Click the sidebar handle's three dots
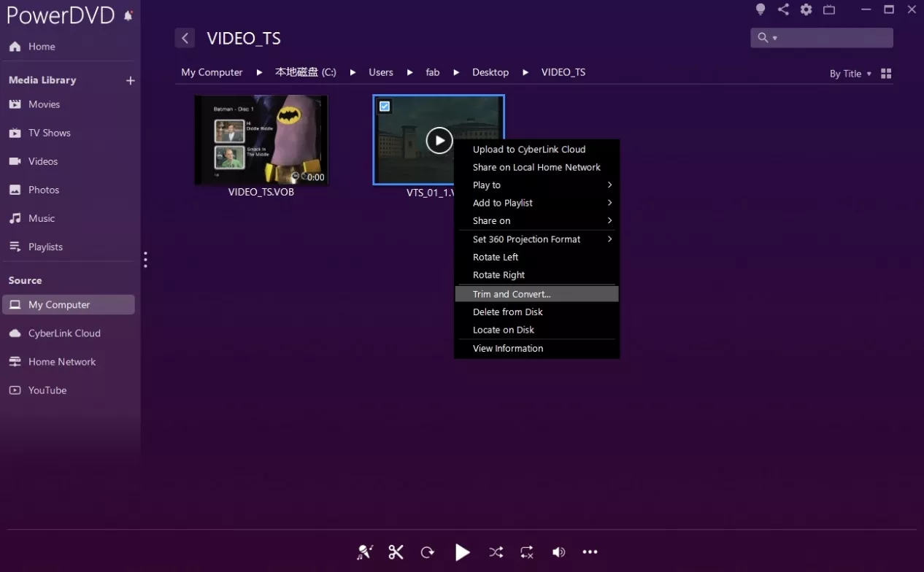 click(x=145, y=260)
